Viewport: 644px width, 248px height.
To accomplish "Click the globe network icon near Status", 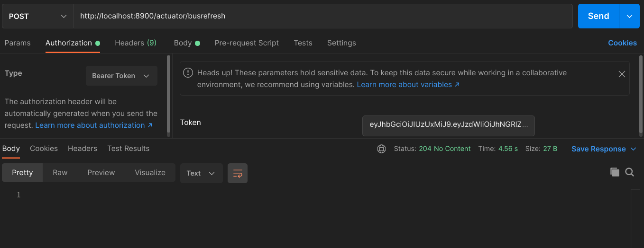I will [x=381, y=149].
